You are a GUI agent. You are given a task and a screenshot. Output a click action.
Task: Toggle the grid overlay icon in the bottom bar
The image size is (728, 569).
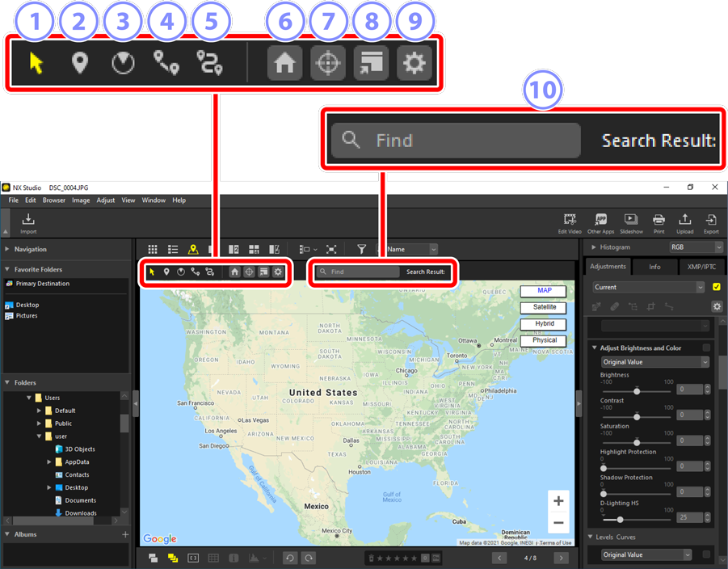tap(213, 558)
